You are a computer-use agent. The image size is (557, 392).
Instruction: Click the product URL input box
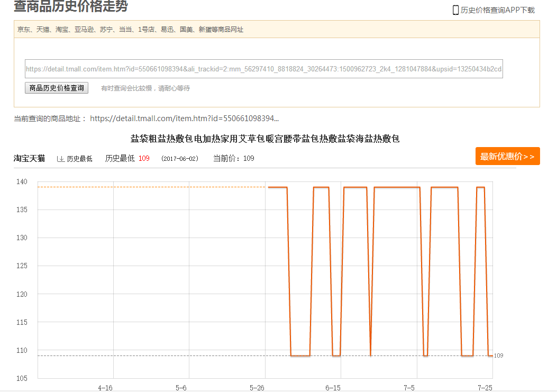pyautogui.click(x=263, y=69)
